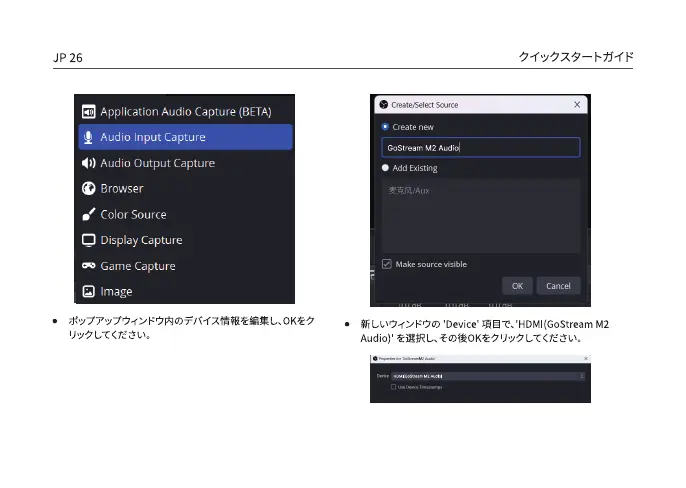This screenshot has width=686, height=488.
Task: Click the Browser globe icon
Action: point(88,188)
